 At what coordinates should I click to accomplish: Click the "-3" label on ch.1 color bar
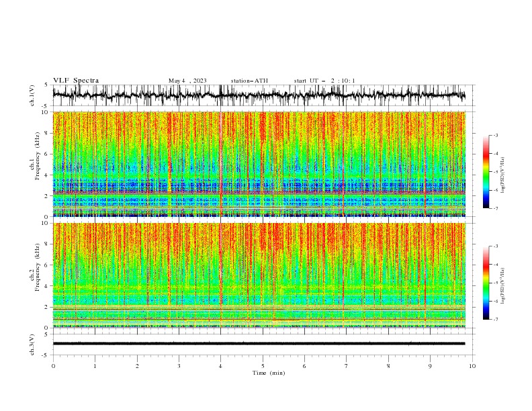(496, 135)
